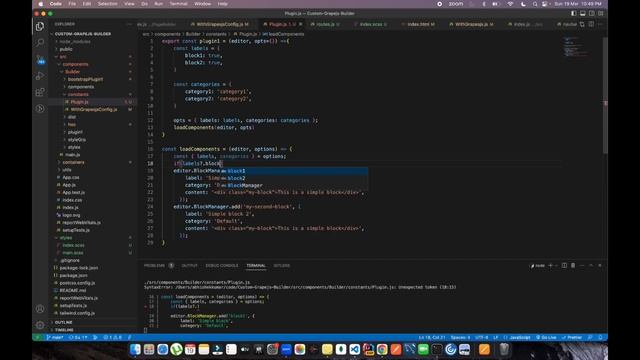Click the Go Live status bar button
640x360 pixels.
coord(546,338)
